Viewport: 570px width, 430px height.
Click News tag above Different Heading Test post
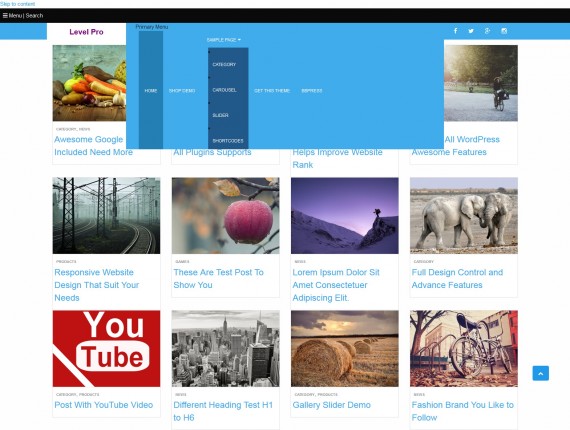pyautogui.click(x=181, y=394)
